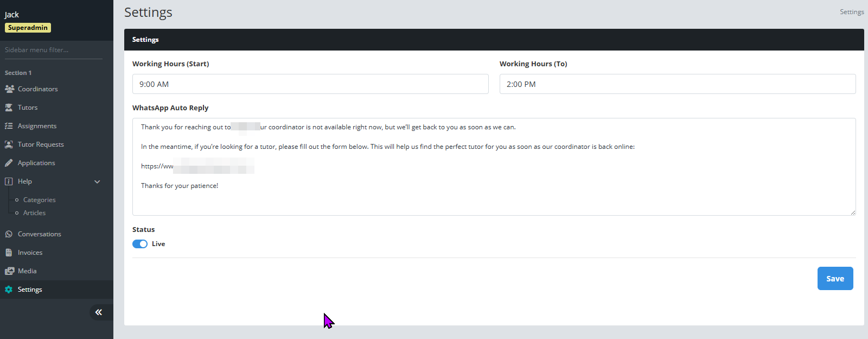
Task: Open Working Hours (To) time field
Action: pos(677,84)
